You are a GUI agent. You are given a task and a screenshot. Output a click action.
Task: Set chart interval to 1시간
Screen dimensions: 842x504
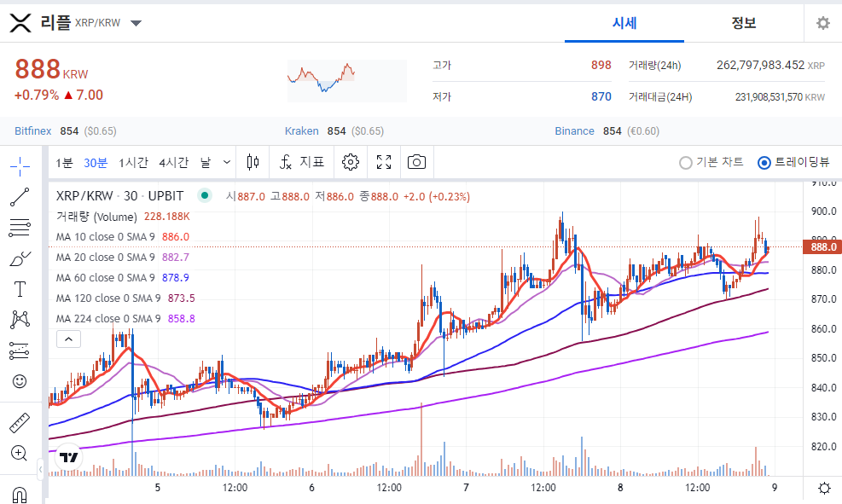tap(133, 163)
